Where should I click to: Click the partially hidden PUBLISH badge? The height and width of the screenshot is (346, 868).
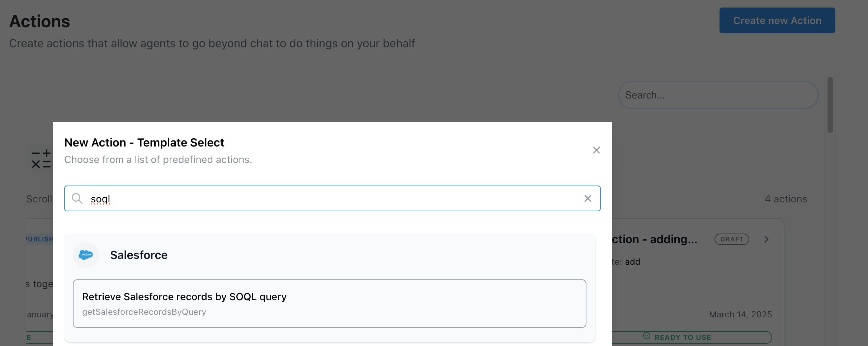[39, 239]
